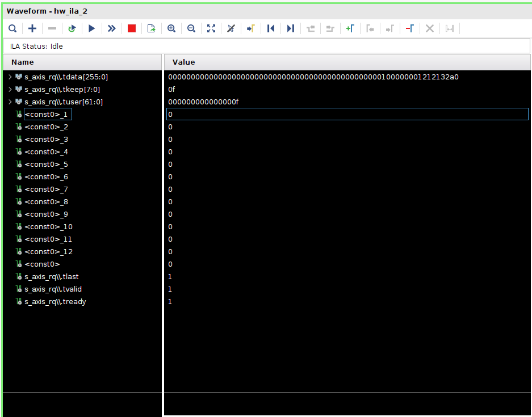Viewport: 532px width, 417px height.
Task: Zoom in on the waveform
Action: pyautogui.click(x=171, y=28)
